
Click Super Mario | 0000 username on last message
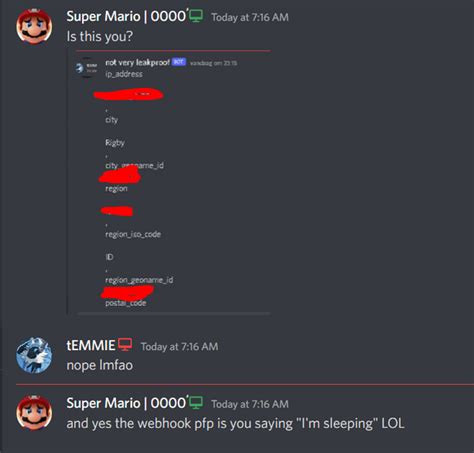(x=126, y=403)
